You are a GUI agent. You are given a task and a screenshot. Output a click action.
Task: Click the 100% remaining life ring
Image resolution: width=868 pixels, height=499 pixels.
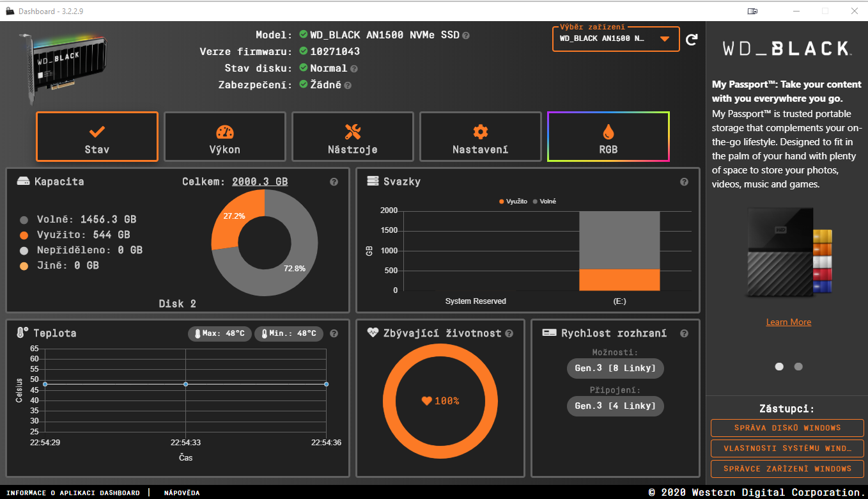click(440, 401)
